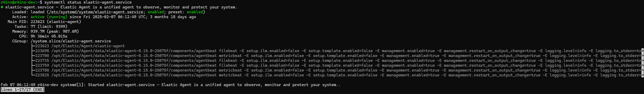Click the green active status dot

2,7
